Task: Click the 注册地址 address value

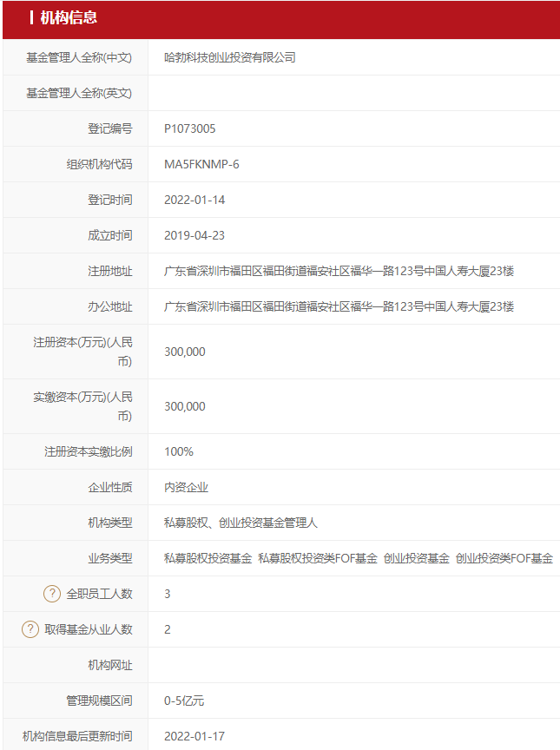Action: pyautogui.click(x=339, y=271)
